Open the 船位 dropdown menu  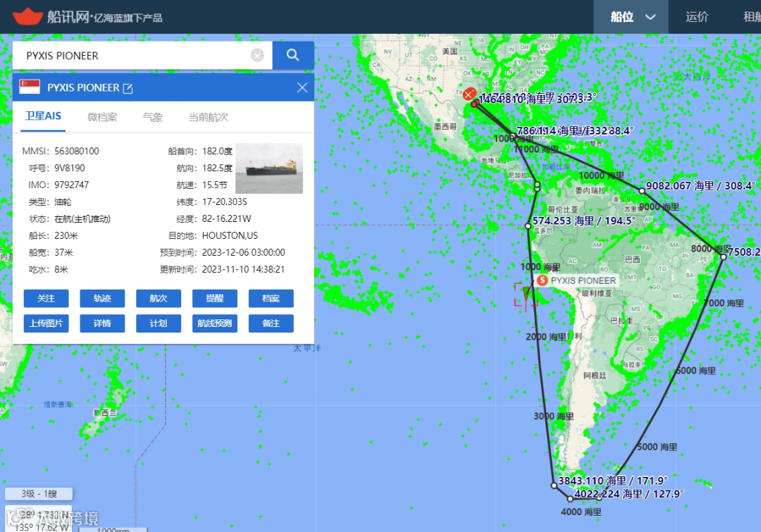631,17
